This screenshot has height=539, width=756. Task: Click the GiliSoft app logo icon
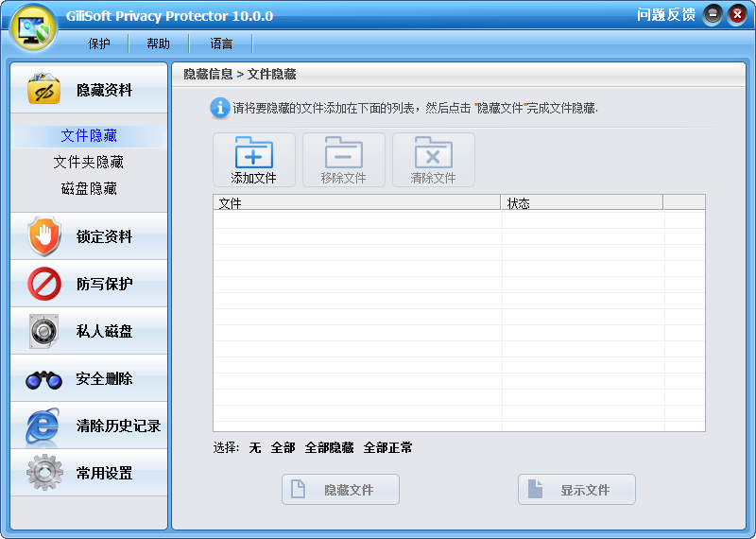pos(34,28)
